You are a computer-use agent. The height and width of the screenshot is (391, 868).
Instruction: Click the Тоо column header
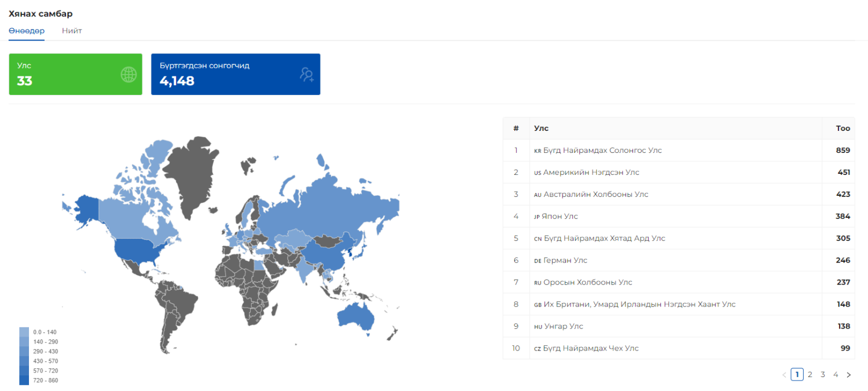(x=843, y=129)
